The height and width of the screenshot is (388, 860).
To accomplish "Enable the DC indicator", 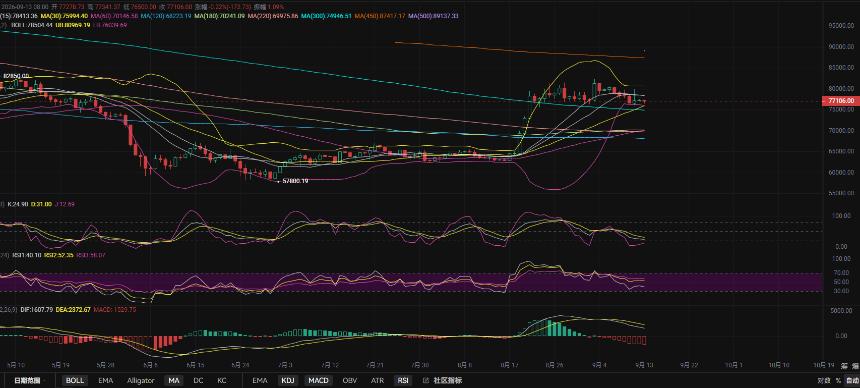I will [199, 380].
